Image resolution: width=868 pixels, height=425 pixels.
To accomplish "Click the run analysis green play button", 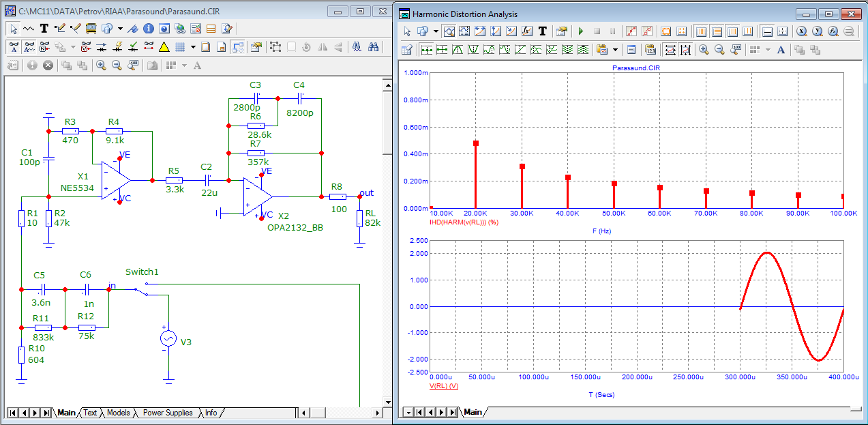I will (581, 31).
